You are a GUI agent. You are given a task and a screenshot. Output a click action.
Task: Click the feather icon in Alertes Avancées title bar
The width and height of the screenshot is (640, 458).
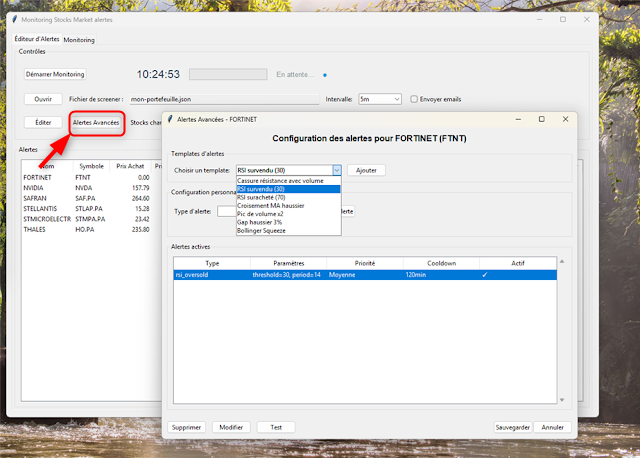(168, 119)
